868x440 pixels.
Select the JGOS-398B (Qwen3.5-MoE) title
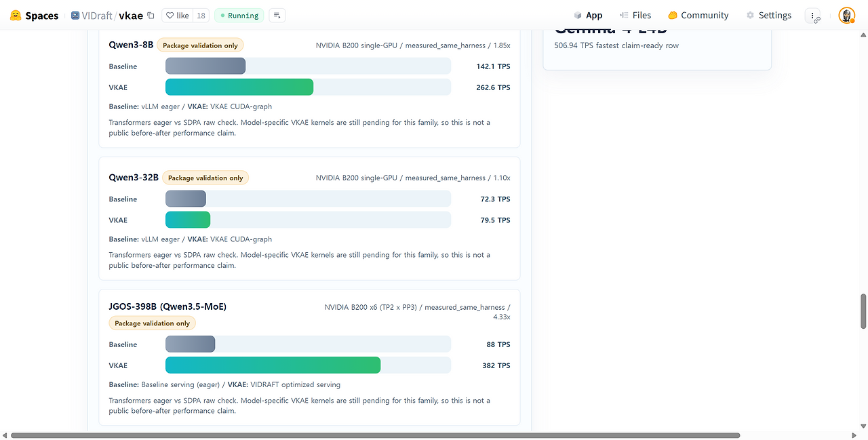click(x=167, y=306)
